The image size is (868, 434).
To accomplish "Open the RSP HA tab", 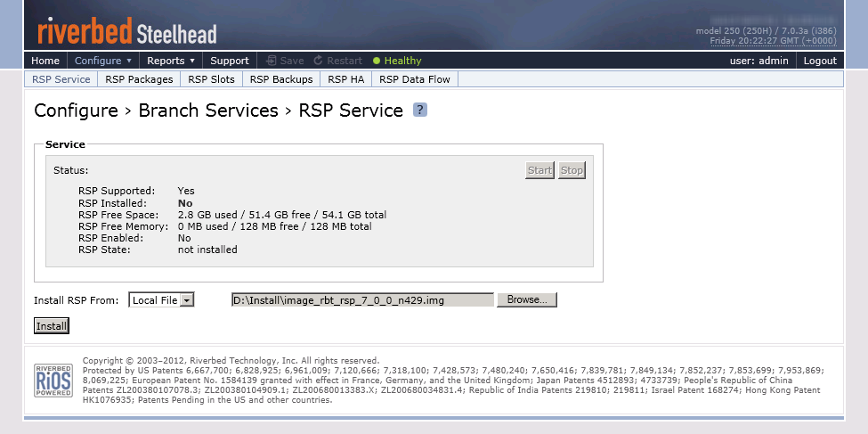I will pos(346,79).
